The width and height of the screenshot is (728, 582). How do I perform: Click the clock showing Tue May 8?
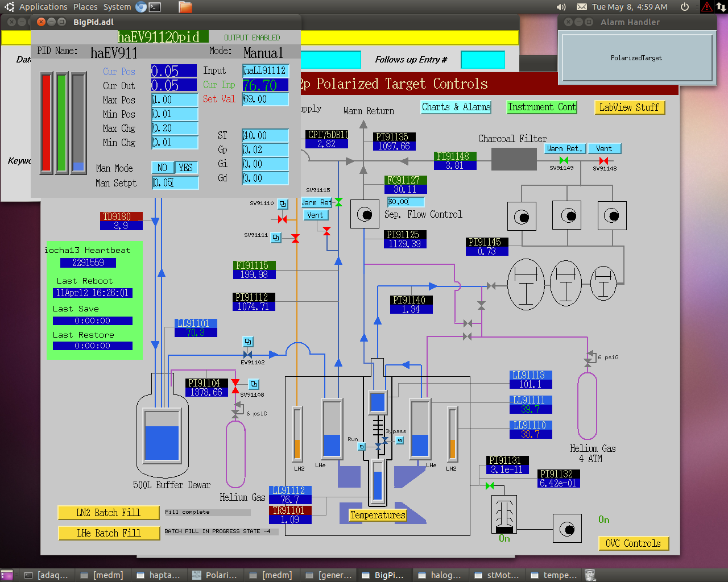pos(630,7)
